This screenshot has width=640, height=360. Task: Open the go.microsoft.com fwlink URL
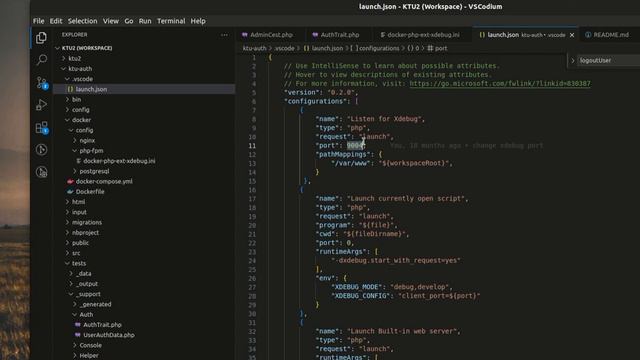[x=500, y=84]
